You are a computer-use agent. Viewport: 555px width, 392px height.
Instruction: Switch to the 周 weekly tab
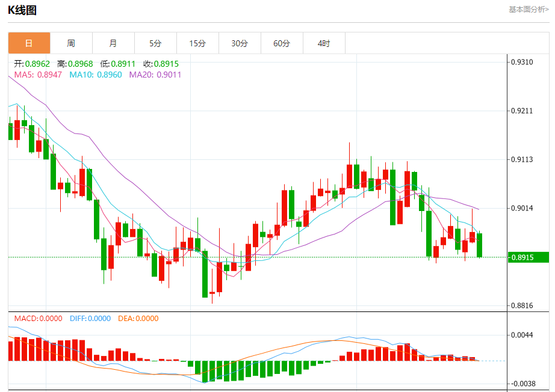[x=71, y=43]
